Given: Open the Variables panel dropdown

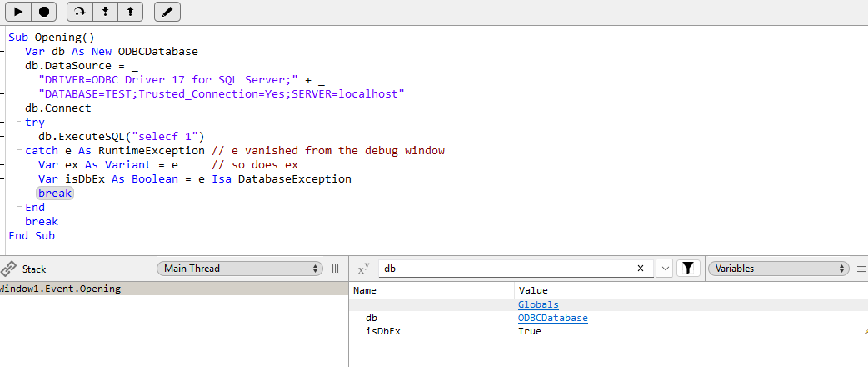Looking at the screenshot, I should (777, 269).
